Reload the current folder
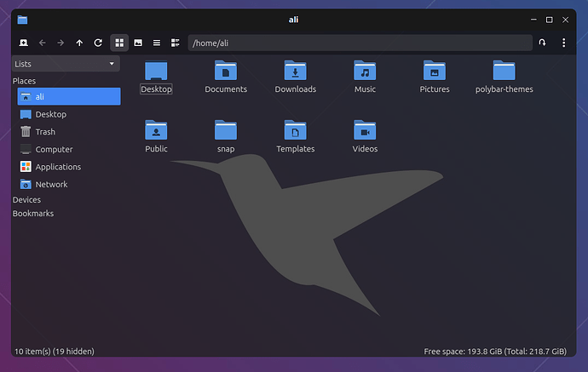Screen dimensions: 588x372 click(98, 43)
